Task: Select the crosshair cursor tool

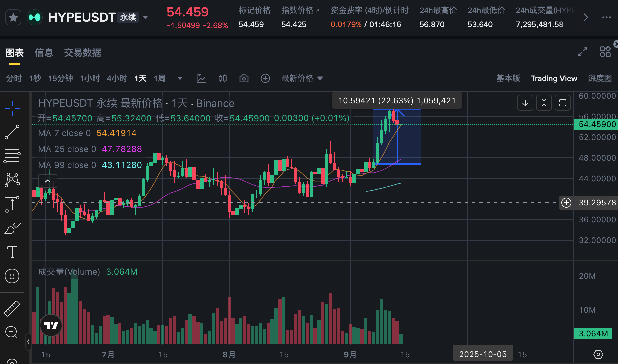Action: (12, 108)
